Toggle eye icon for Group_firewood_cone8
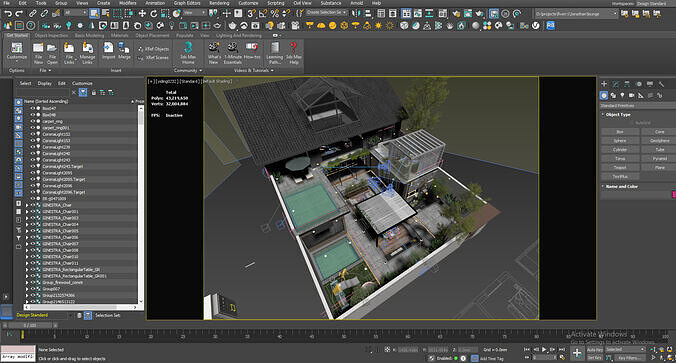The height and width of the screenshot is (363, 676). click(x=33, y=282)
